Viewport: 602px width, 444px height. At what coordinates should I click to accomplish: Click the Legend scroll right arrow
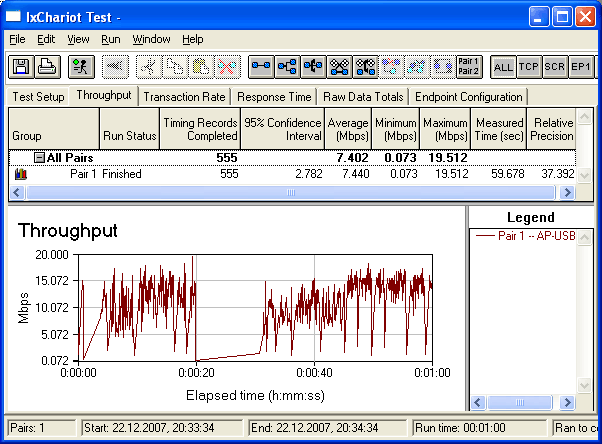click(567, 403)
